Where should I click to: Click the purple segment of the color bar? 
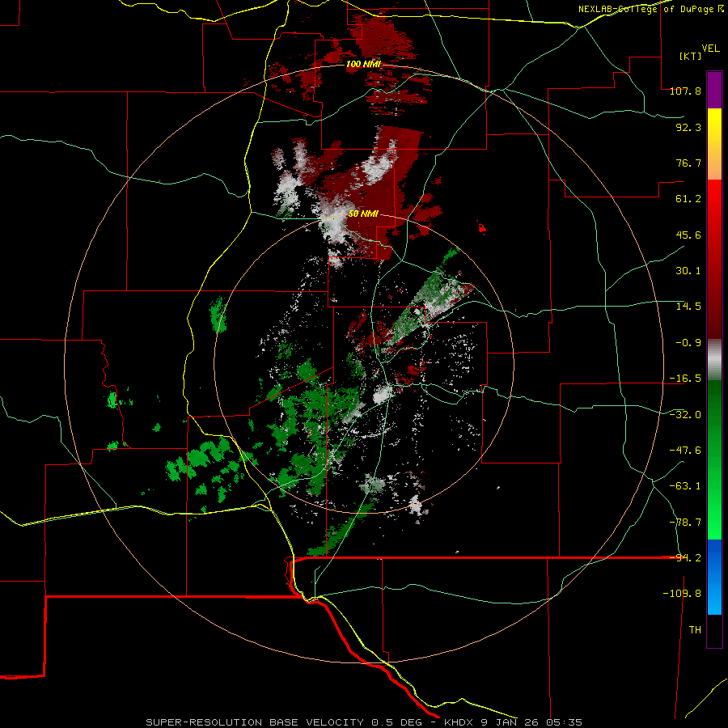(x=714, y=90)
